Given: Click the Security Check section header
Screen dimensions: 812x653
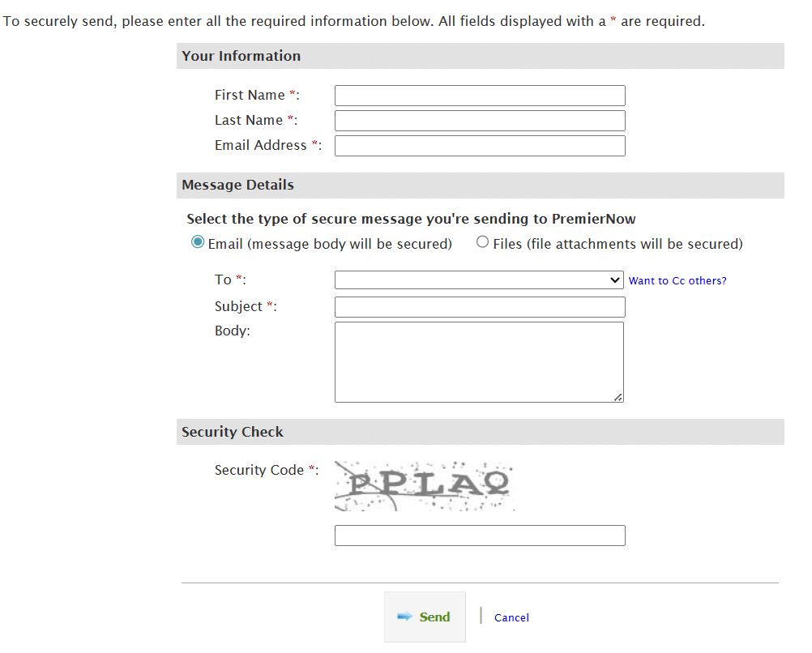Looking at the screenshot, I should pyautogui.click(x=233, y=432).
